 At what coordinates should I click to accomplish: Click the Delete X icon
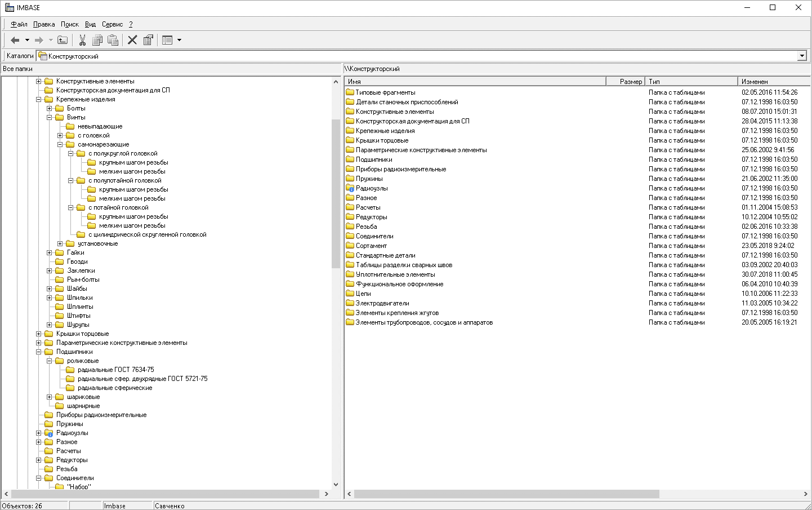pyautogui.click(x=132, y=40)
